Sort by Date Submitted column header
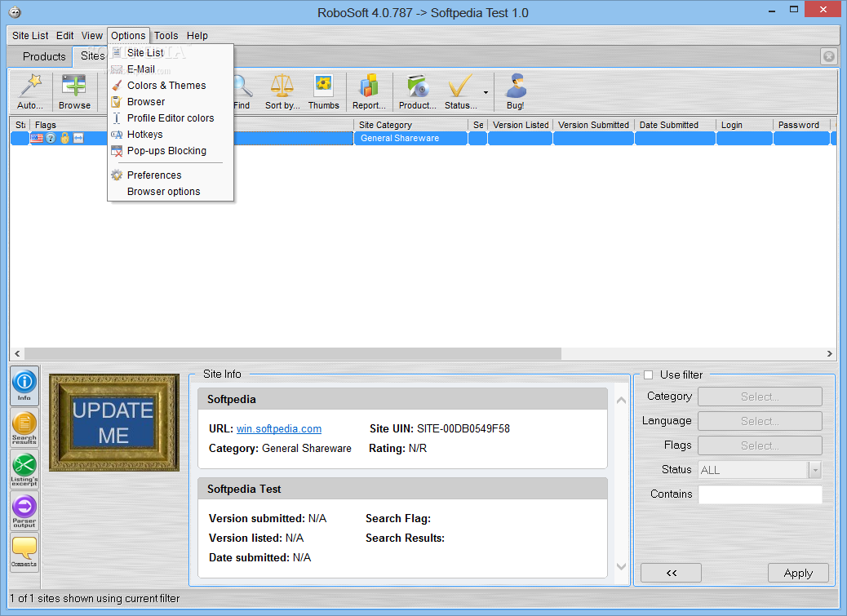 click(x=675, y=125)
